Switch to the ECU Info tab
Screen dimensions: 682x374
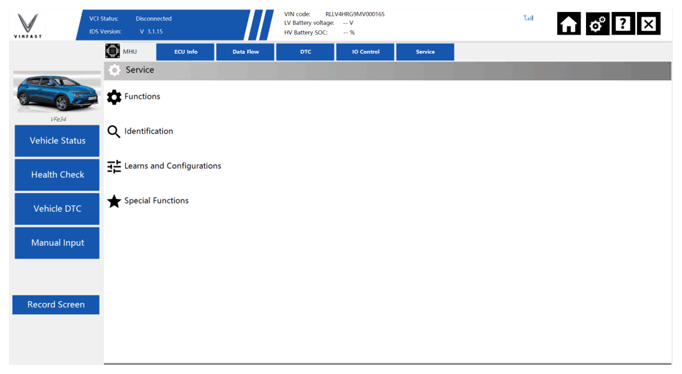click(185, 52)
